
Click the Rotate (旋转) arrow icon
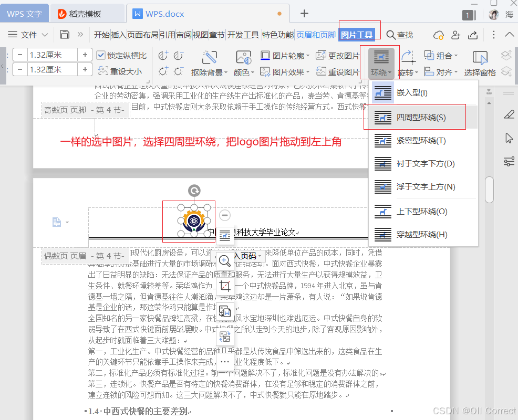pyautogui.click(x=408, y=57)
